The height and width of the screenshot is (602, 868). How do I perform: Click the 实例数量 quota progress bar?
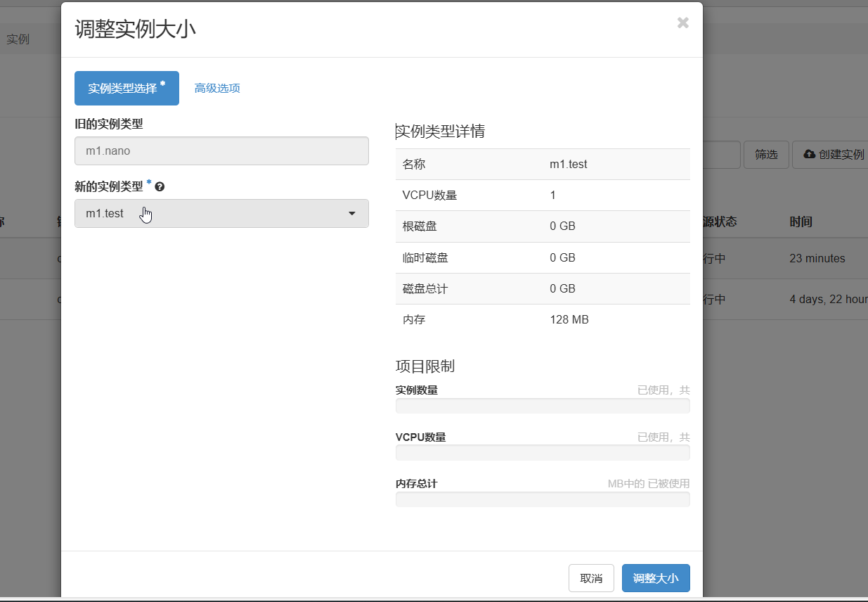[x=543, y=406]
